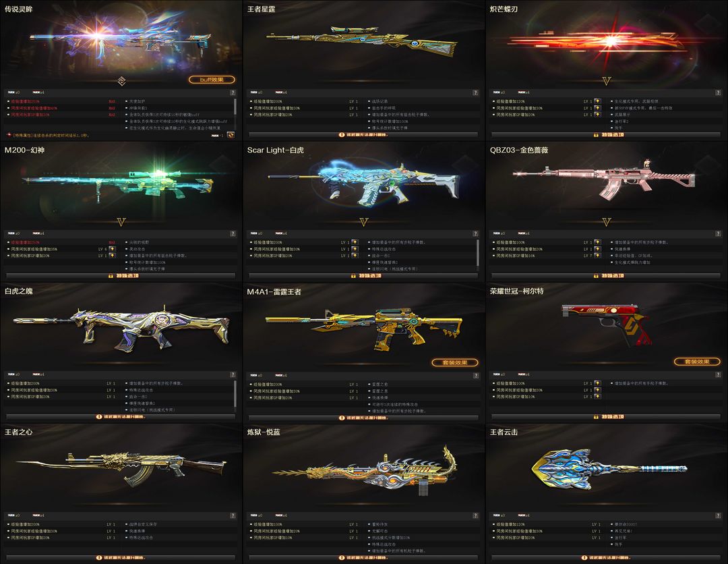Upgrade first attribute on 荣耀世冠-柯尔特
The image size is (728, 564).
[597, 383]
